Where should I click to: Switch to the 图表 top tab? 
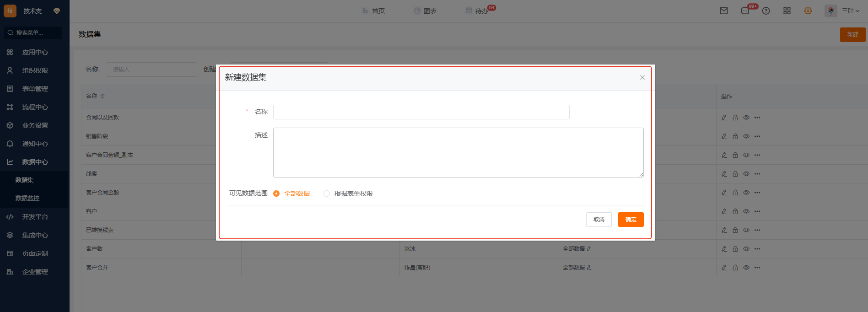pos(425,11)
